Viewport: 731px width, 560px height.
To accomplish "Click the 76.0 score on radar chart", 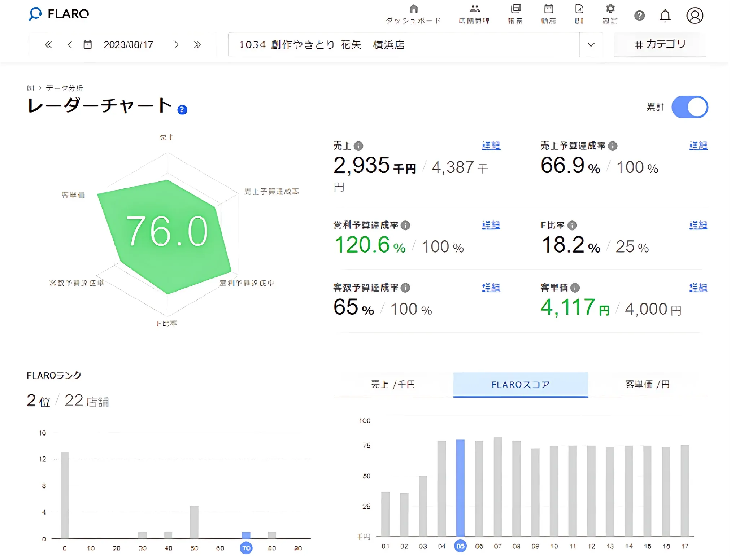I will [x=167, y=231].
